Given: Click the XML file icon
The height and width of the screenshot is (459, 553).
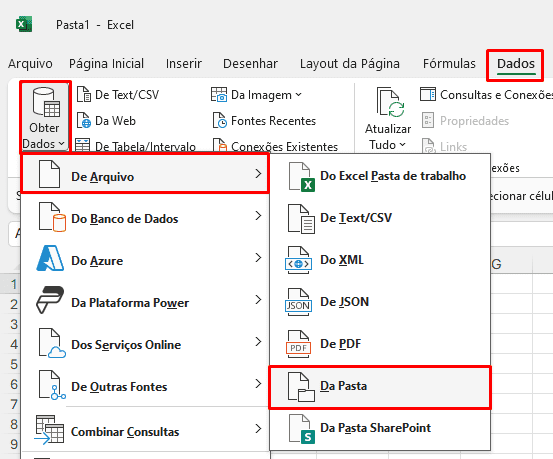Looking at the screenshot, I should click(298, 260).
